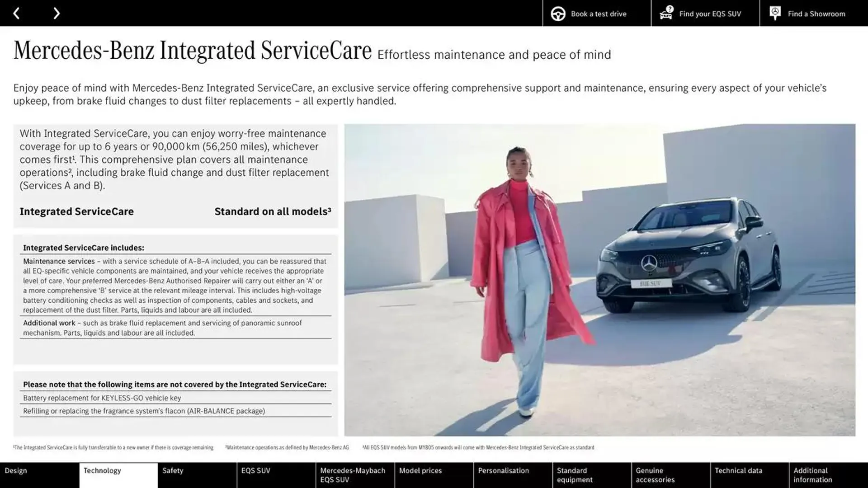
Task: Click the car search EQS SUV icon
Action: tap(666, 13)
